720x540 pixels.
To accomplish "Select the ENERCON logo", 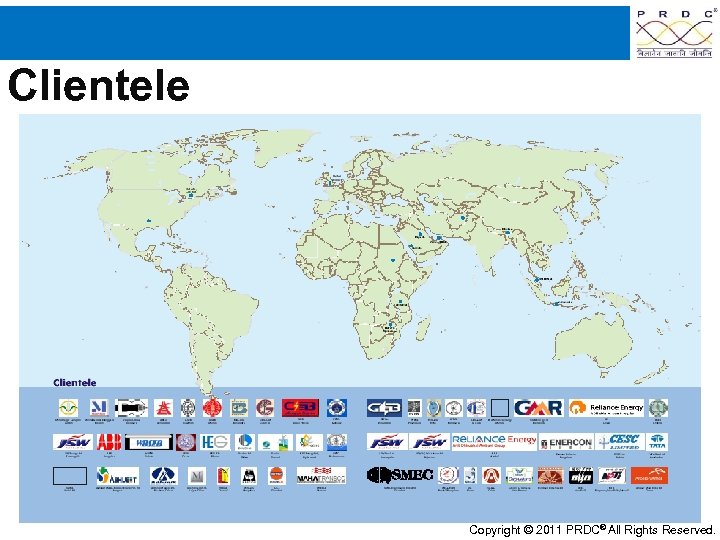I will [x=566, y=443].
